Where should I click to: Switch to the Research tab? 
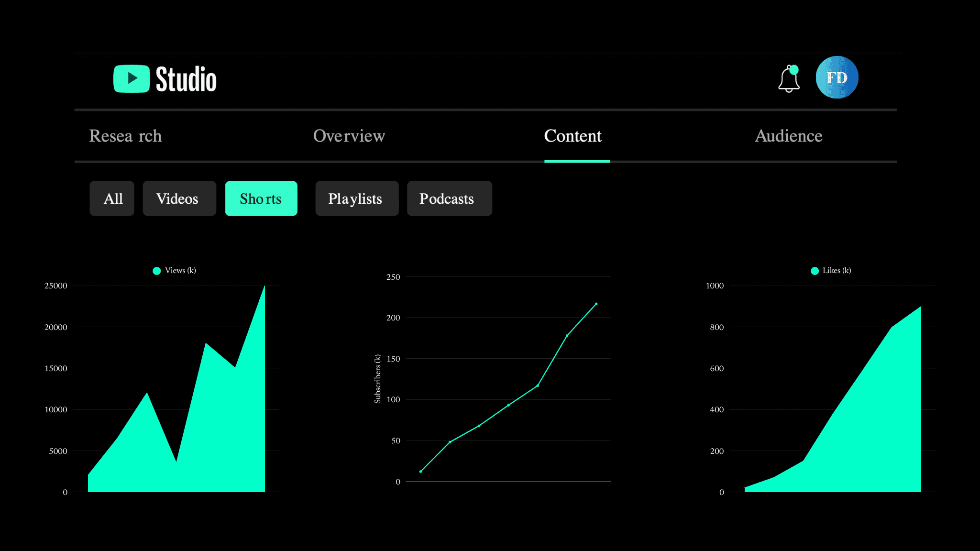(x=125, y=136)
